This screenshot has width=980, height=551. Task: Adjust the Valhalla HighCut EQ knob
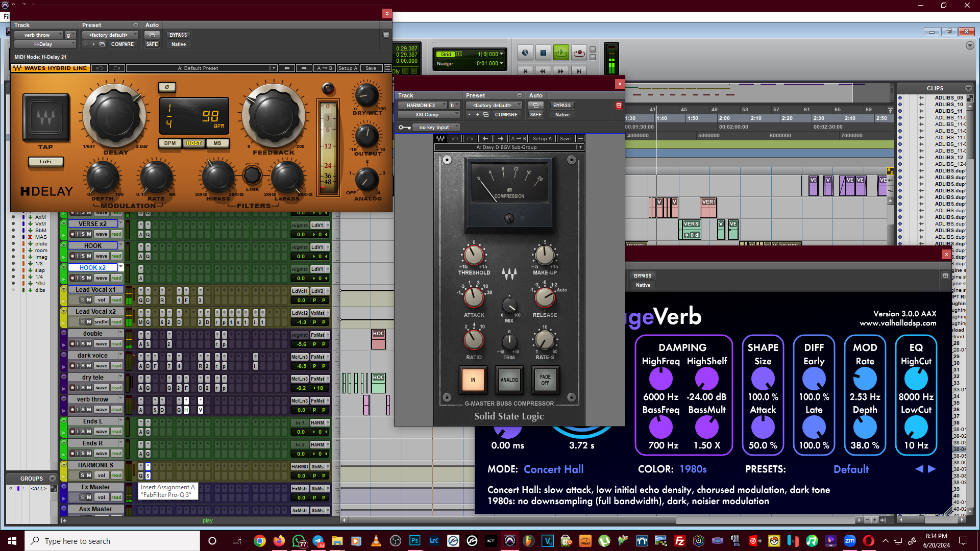click(916, 379)
